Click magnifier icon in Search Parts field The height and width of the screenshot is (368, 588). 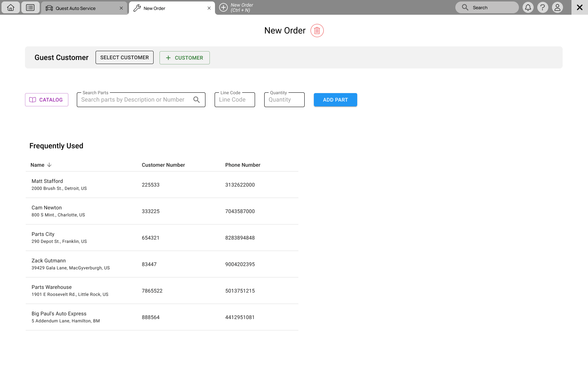[x=197, y=100]
